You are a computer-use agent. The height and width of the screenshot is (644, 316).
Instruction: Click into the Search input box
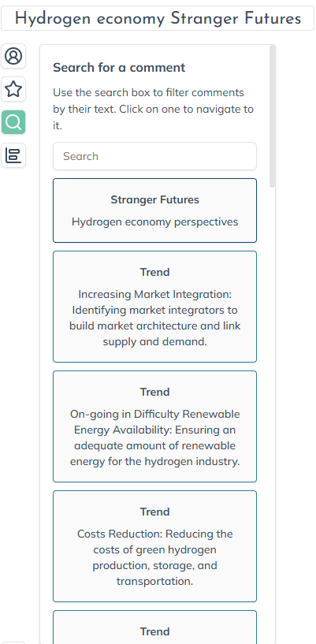154,156
